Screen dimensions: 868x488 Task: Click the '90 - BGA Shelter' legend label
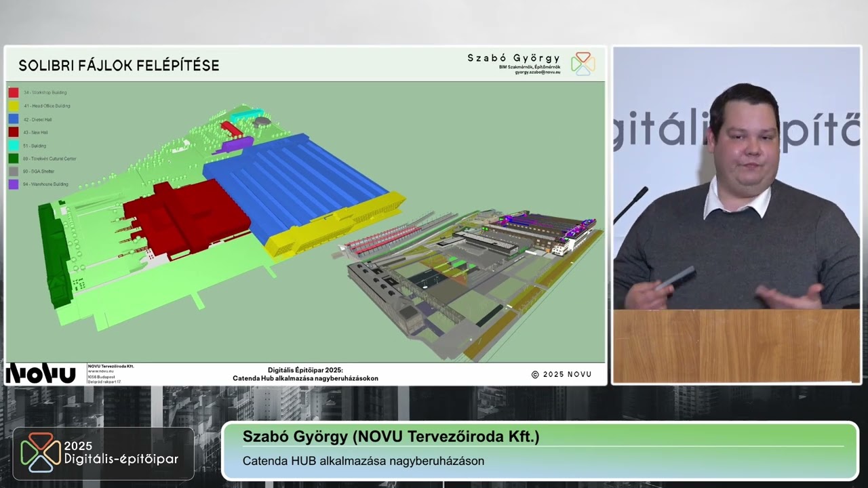(39, 171)
